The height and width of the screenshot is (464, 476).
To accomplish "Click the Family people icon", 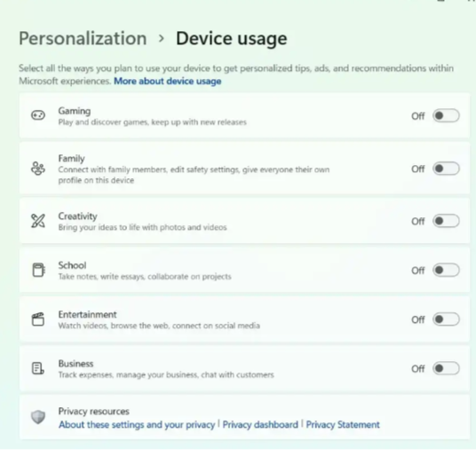I will coord(38,169).
